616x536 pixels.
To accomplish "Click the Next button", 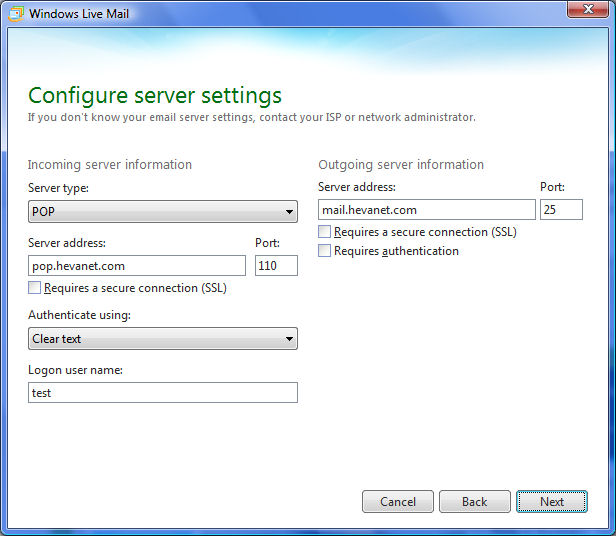I will (552, 502).
